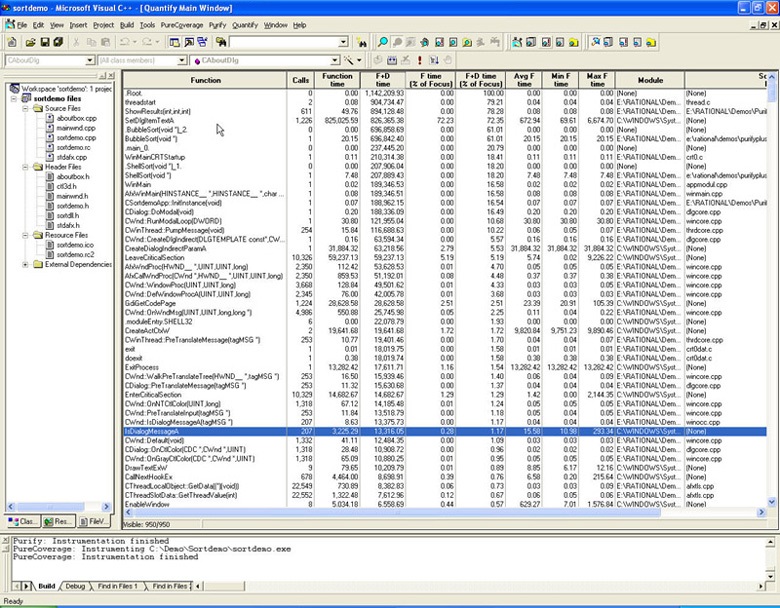Image resolution: width=780 pixels, height=608 pixels.
Task: Open the File menu
Action: (x=22, y=25)
